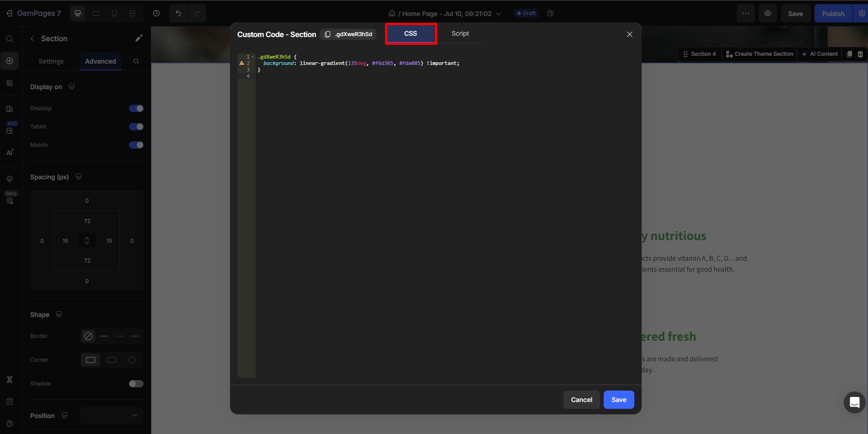Turn off the Tablet display toggle
The width and height of the screenshot is (868, 434).
[136, 126]
